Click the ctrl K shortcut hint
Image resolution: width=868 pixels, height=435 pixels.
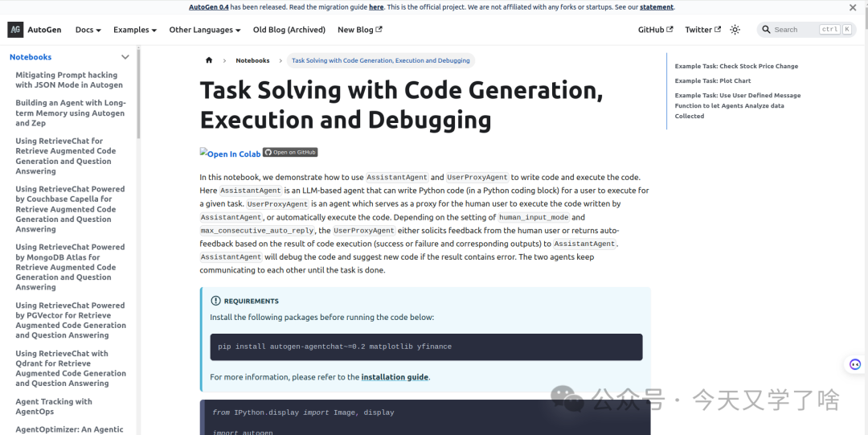(835, 30)
